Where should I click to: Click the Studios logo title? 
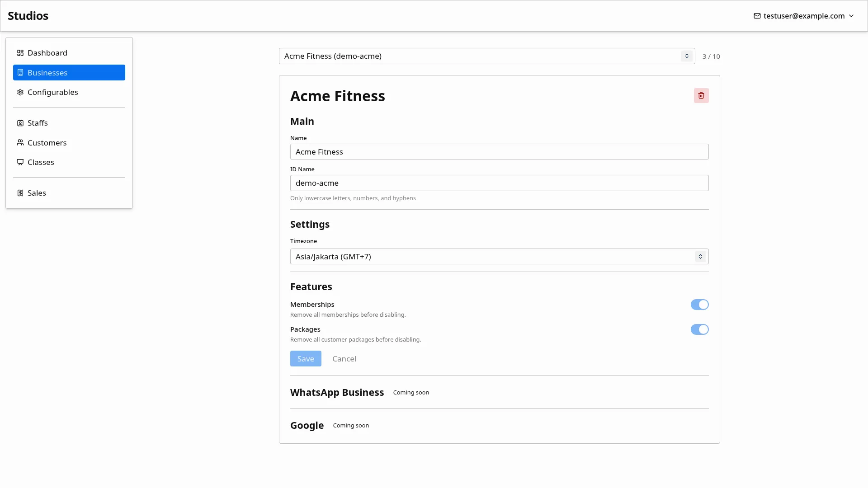tap(28, 16)
